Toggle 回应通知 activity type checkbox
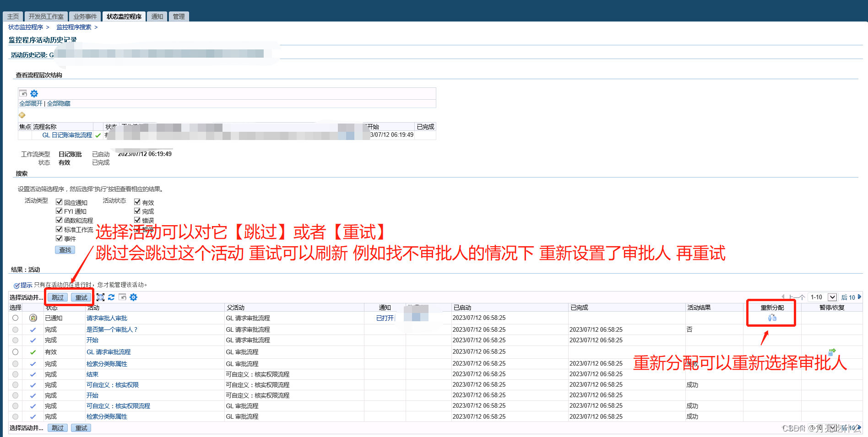868x437 pixels. tap(59, 202)
